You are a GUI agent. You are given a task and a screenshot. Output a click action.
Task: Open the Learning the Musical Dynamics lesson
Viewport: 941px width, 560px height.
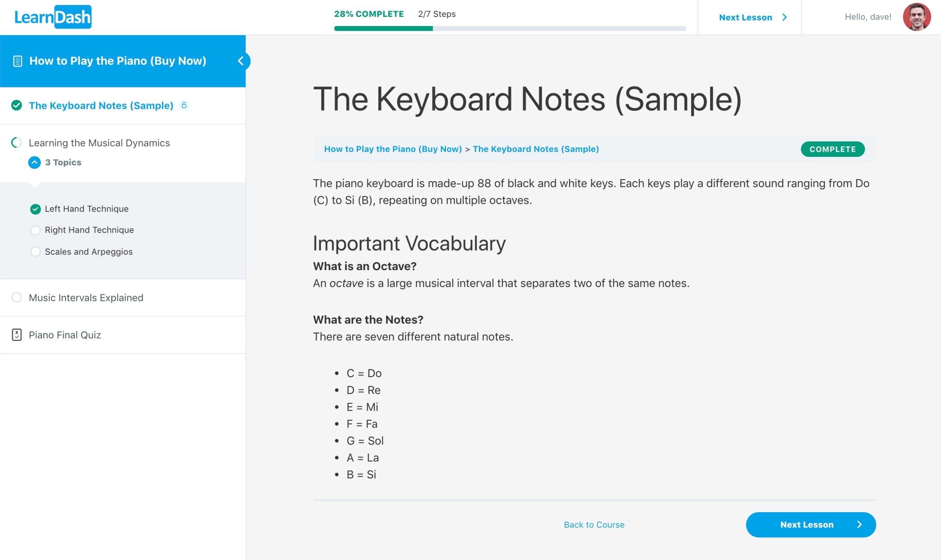coord(99,143)
